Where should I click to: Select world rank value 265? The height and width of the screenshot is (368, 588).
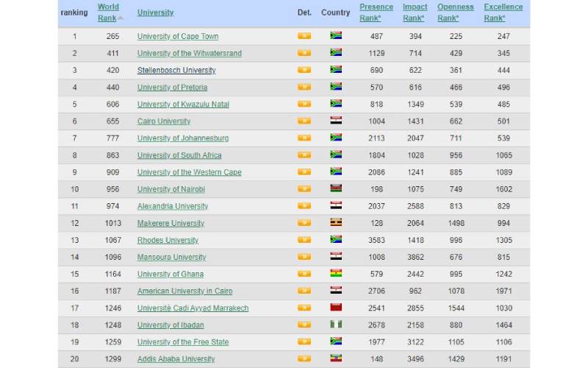(x=112, y=36)
